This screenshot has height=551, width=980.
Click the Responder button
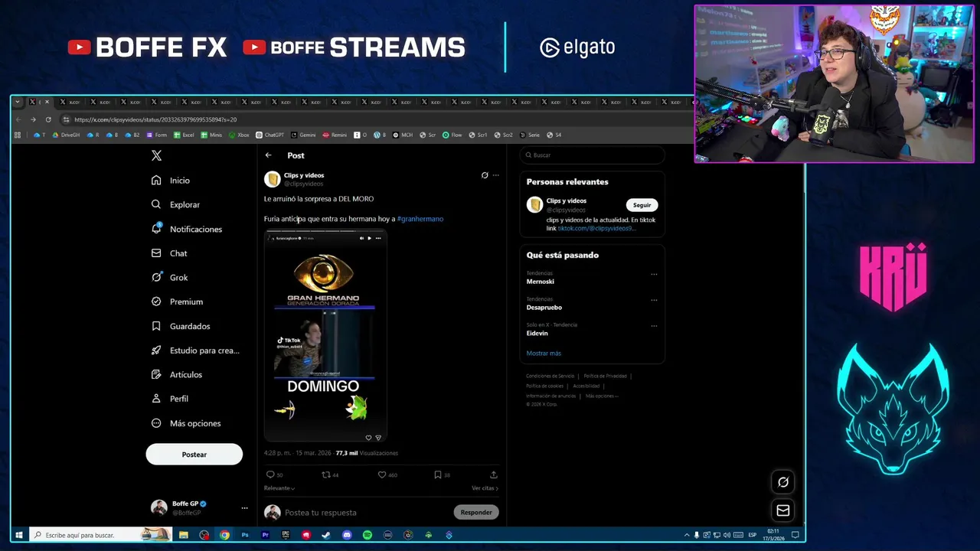(476, 512)
